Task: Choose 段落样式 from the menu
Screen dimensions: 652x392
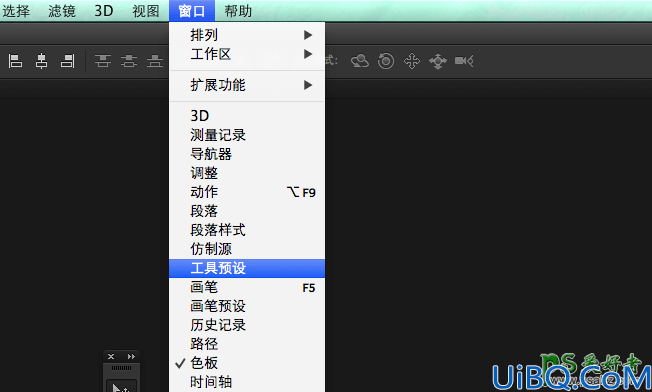Action: 247,230
